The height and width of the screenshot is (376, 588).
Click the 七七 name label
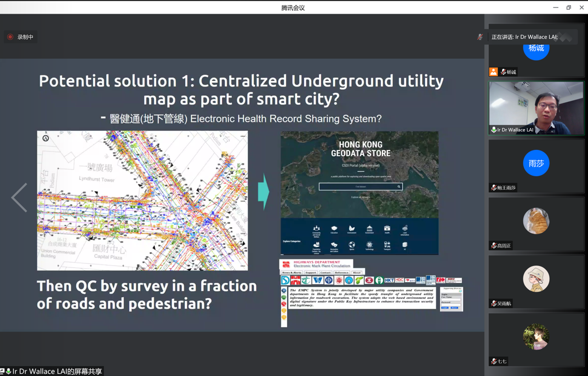[x=502, y=361]
